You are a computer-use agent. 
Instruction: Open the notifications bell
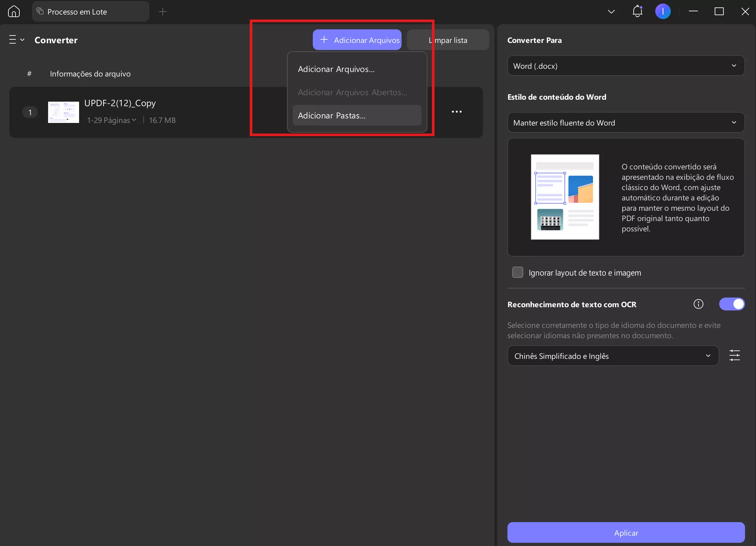point(637,11)
